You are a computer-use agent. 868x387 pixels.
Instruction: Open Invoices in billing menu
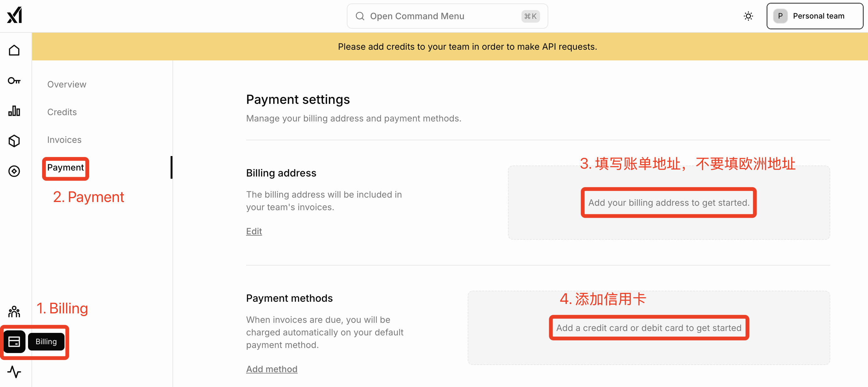(x=64, y=139)
